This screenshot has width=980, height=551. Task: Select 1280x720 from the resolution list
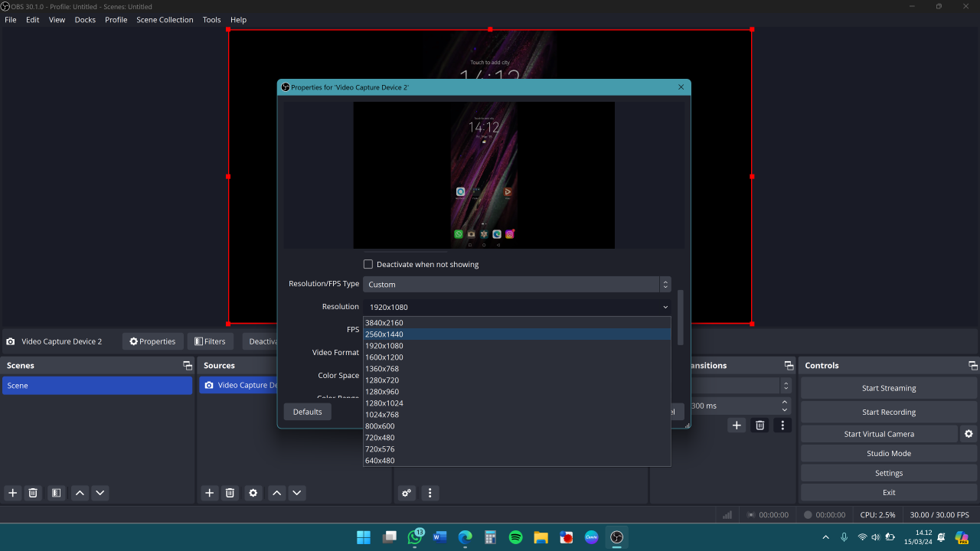381,380
